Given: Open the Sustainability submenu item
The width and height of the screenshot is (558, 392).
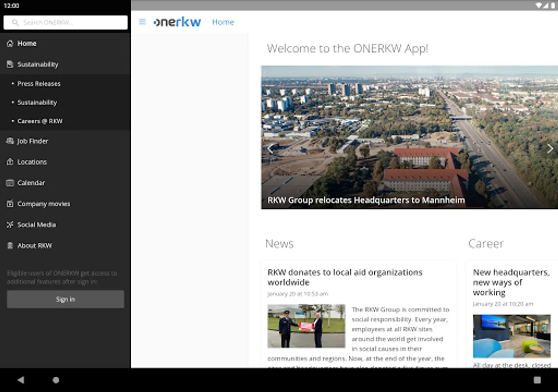Looking at the screenshot, I should 65,102.
